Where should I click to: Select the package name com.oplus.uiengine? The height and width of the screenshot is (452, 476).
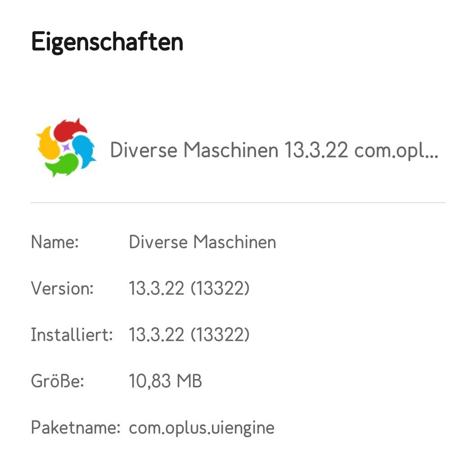coord(202,428)
